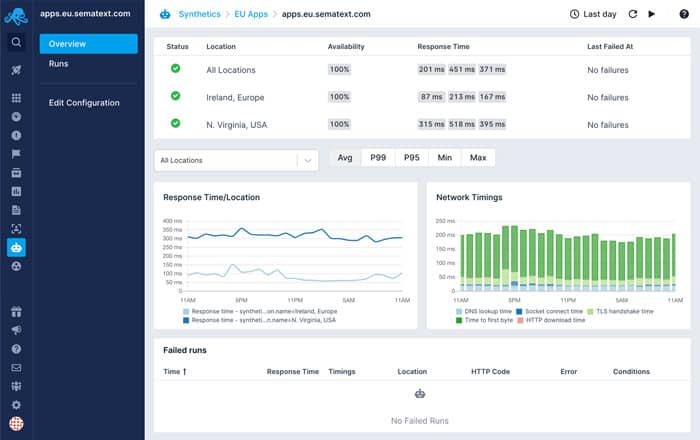The height and width of the screenshot is (440, 700).
Task: Go to EU Apps breadcrumb link
Action: pos(251,14)
